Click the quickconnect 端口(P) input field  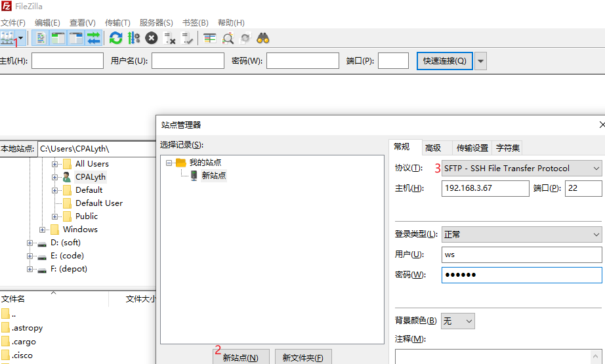393,61
